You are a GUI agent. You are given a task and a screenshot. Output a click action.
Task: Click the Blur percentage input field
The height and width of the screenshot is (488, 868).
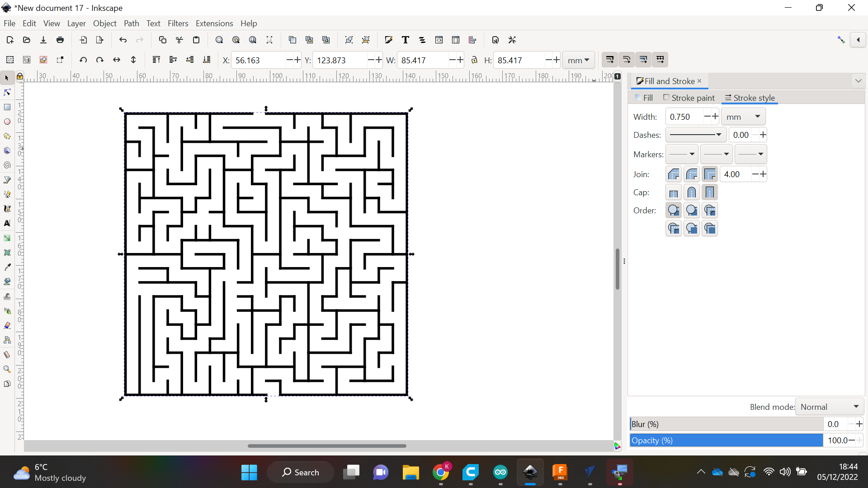pyautogui.click(x=834, y=424)
